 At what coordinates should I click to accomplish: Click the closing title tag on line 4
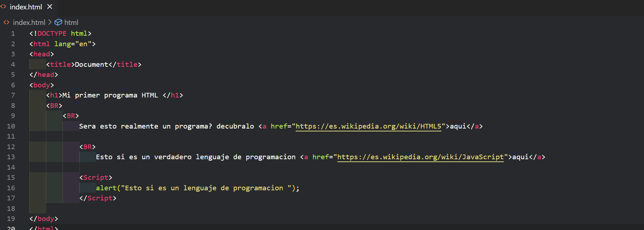pos(125,65)
